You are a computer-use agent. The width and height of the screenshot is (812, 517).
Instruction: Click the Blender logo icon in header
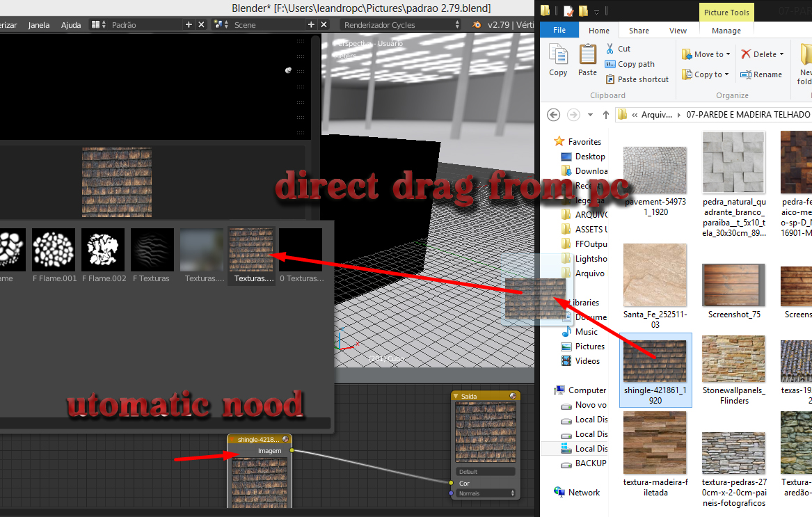pos(477,24)
